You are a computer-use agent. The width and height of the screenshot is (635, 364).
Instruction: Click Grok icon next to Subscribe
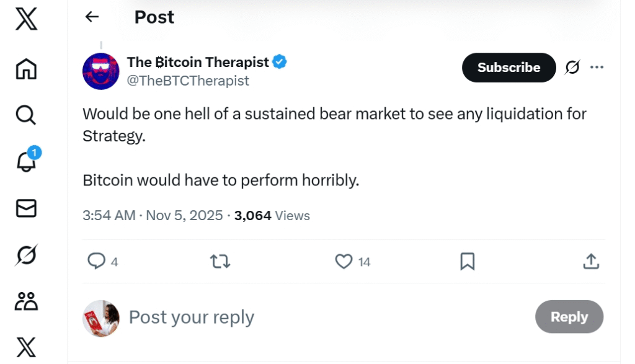[x=572, y=68]
